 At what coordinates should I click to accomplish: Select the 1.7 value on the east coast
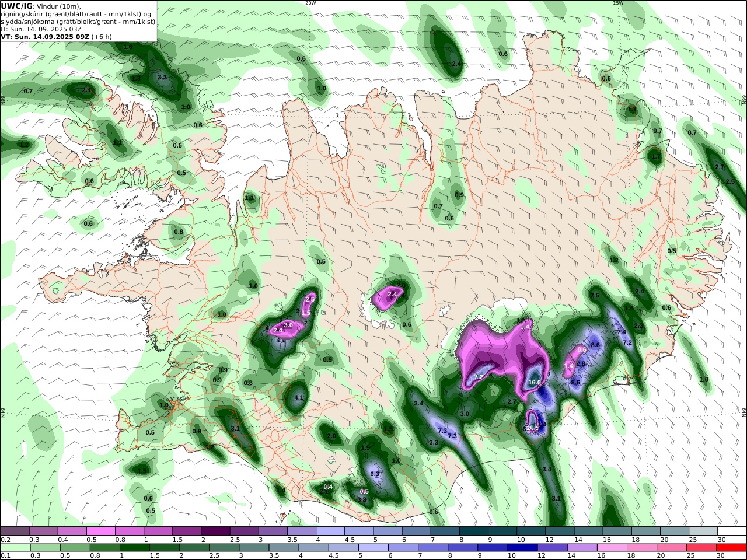pos(656,157)
